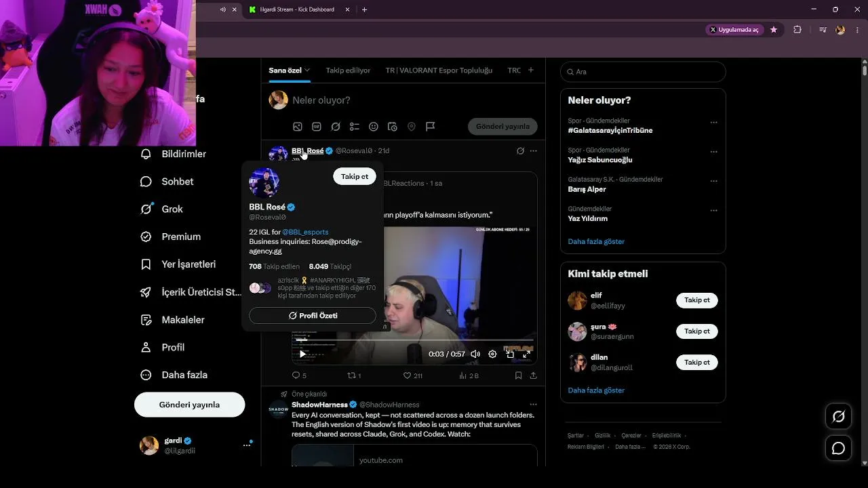This screenshot has height=488, width=868.
Task: Open Profil Özeti in the hover card
Action: (x=313, y=316)
